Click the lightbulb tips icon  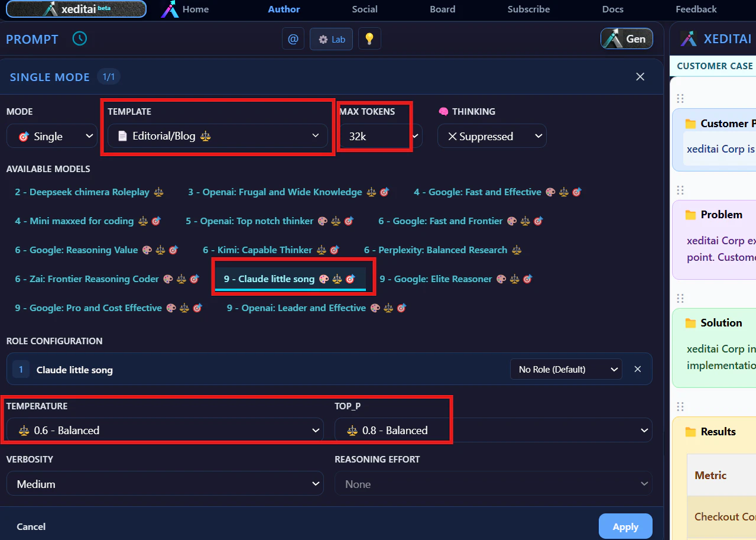pos(369,38)
